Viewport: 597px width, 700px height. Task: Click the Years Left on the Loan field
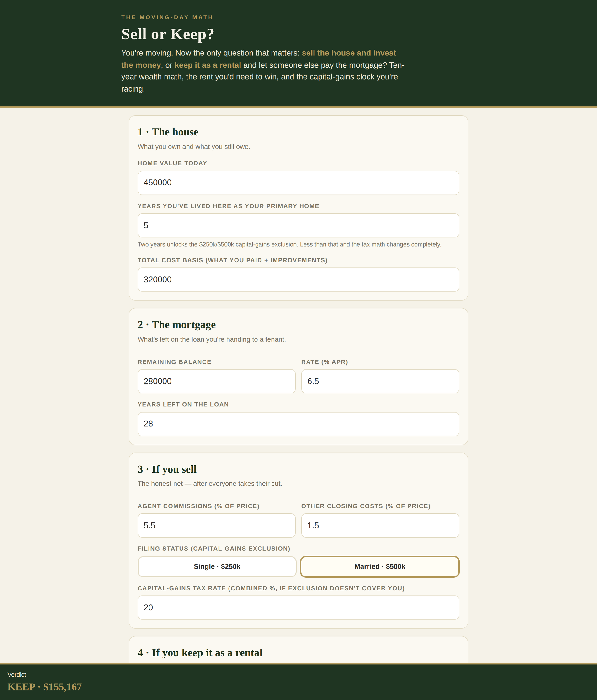click(x=298, y=424)
